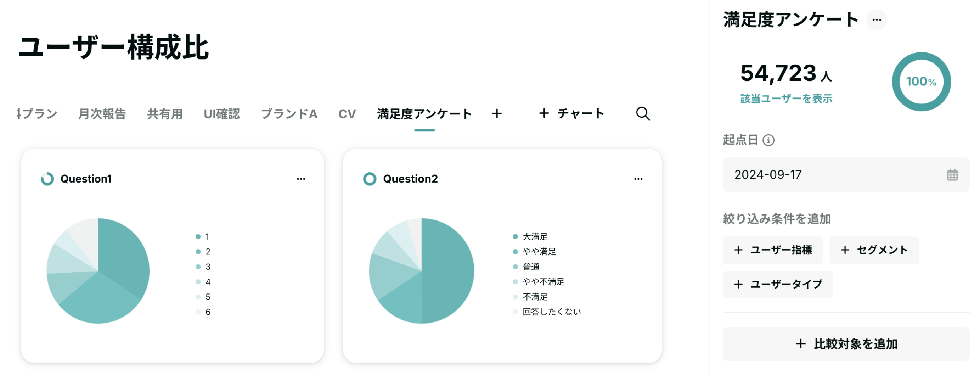Viewport: 980px width, 375px height.
Task: Click the 54,723 人 user count
Action: point(786,73)
